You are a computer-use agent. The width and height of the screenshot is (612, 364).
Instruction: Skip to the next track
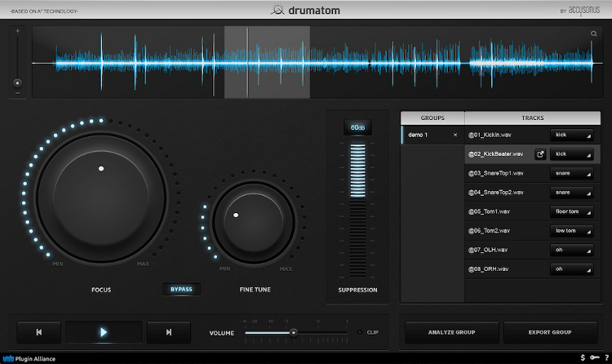click(169, 332)
